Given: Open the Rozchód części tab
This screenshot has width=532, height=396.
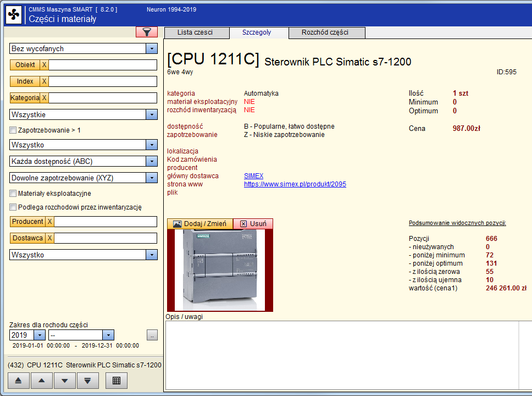Looking at the screenshot, I should [327, 32].
